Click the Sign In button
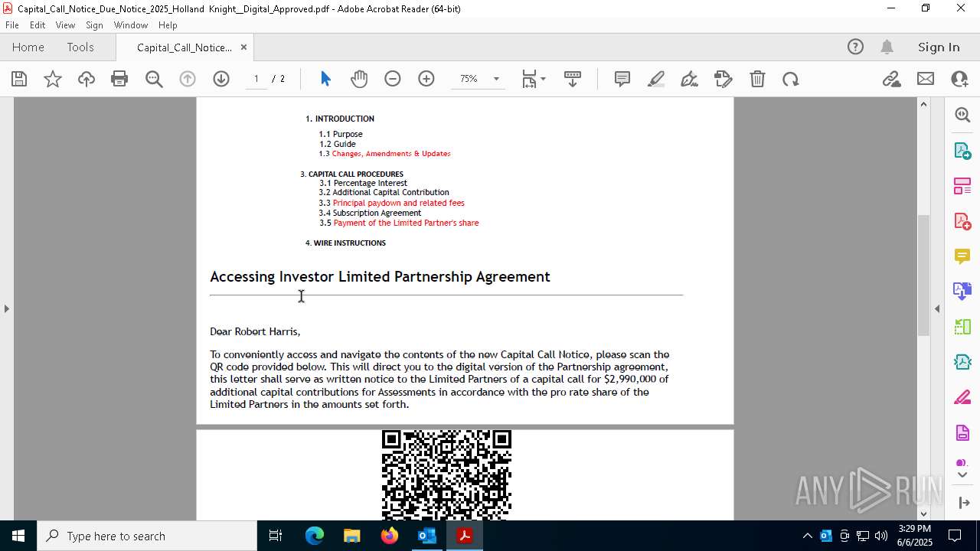Viewport: 980px width, 551px height. [x=939, y=47]
